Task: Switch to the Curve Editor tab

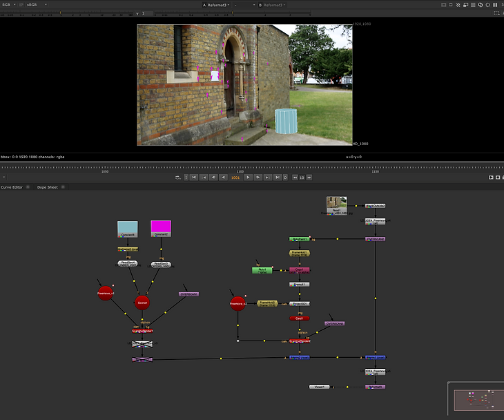Action: pyautogui.click(x=12, y=187)
